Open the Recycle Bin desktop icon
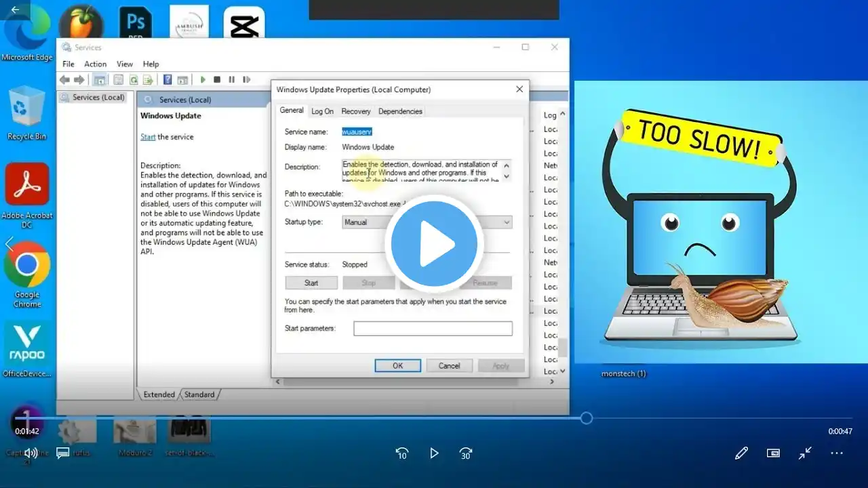 pos(27,113)
